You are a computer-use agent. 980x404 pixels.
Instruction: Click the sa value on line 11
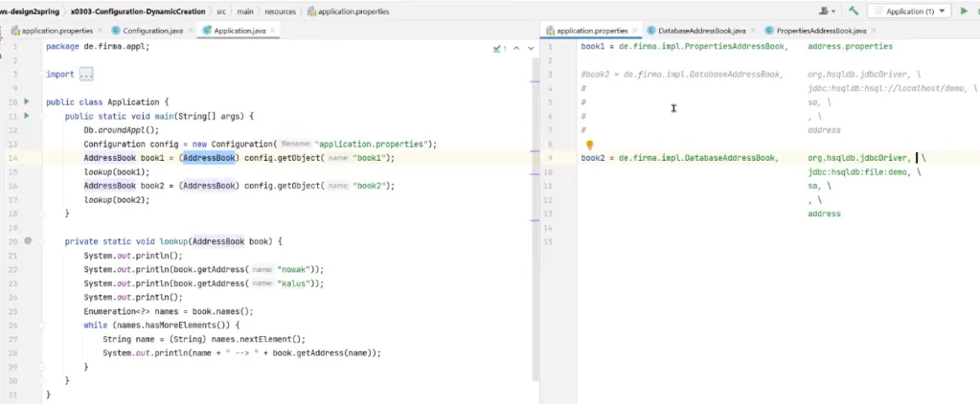pyautogui.click(x=813, y=186)
